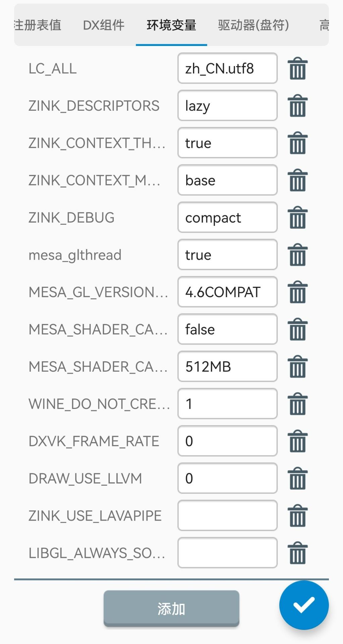Tap the 添加 button
Viewport: 343px width, 644px height.
click(171, 608)
